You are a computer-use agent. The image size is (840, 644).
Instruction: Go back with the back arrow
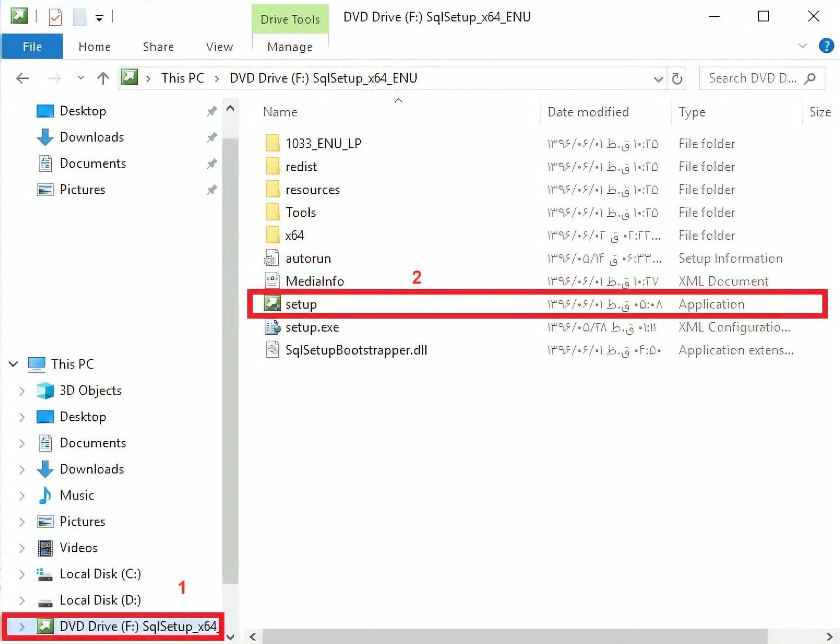[x=22, y=78]
